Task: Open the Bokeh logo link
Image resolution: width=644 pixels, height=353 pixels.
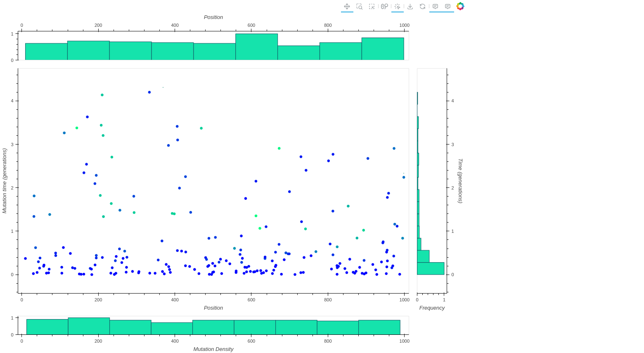Action: click(x=460, y=7)
